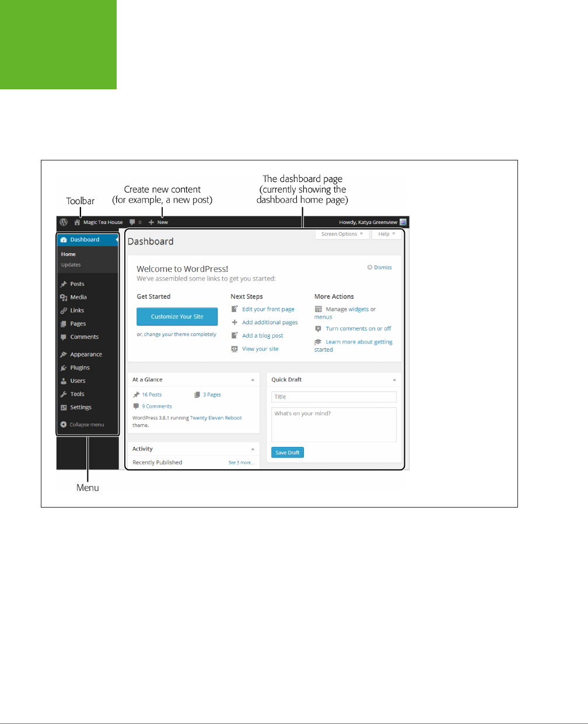Click Magic Tea House site name in toolbar
The image size is (588, 724).
103,222
